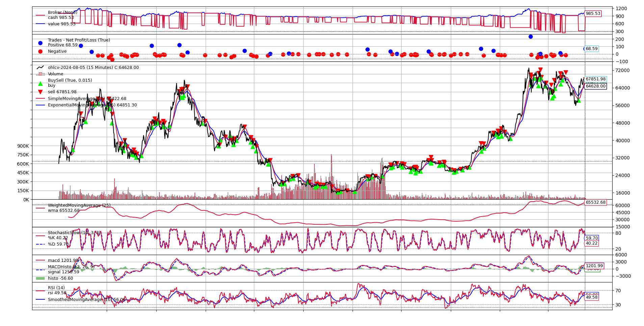This screenshot has width=644, height=326.
Task: Click the red sell triangle legend marker
Action: [40, 92]
